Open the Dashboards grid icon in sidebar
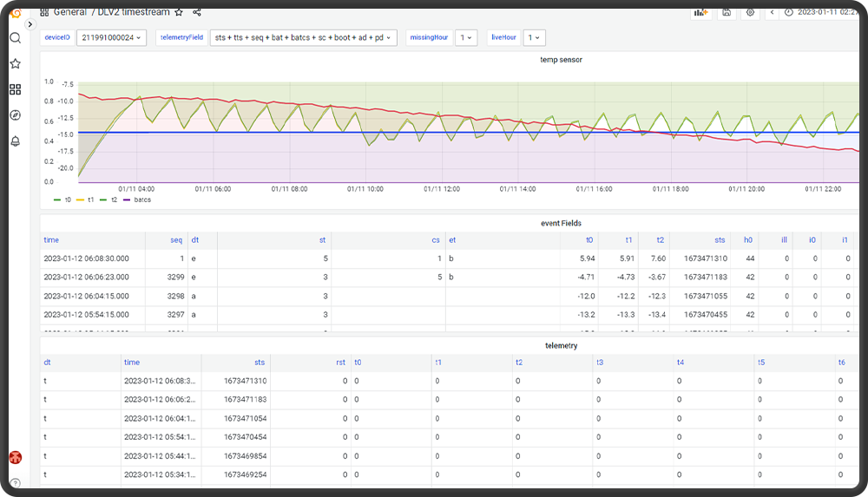Image resolution: width=868 pixels, height=497 pixels. pos(15,89)
